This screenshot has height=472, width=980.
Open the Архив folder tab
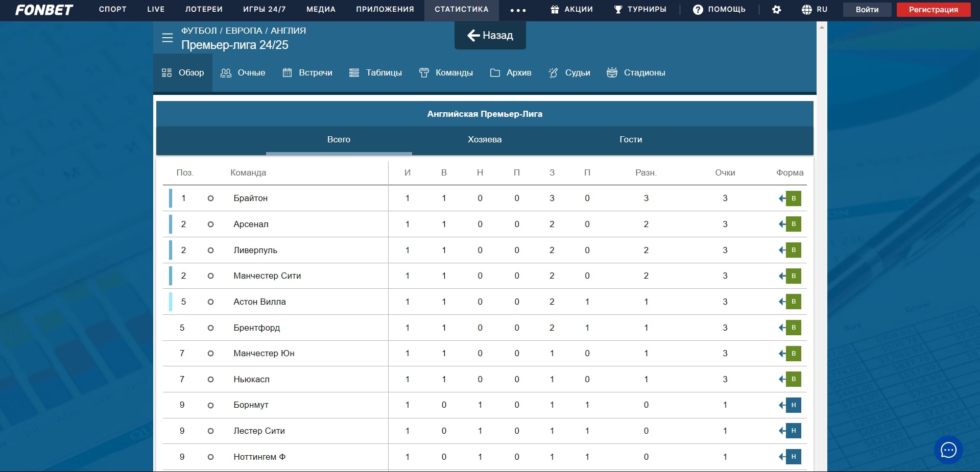tap(511, 72)
